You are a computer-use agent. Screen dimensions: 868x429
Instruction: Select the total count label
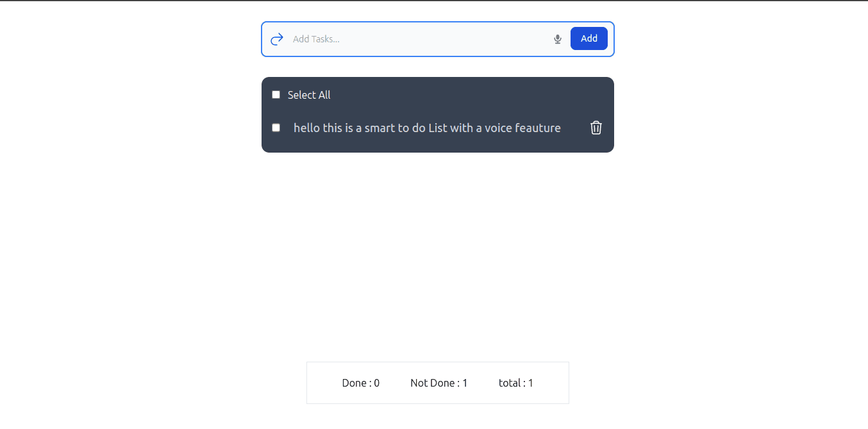(516, 382)
